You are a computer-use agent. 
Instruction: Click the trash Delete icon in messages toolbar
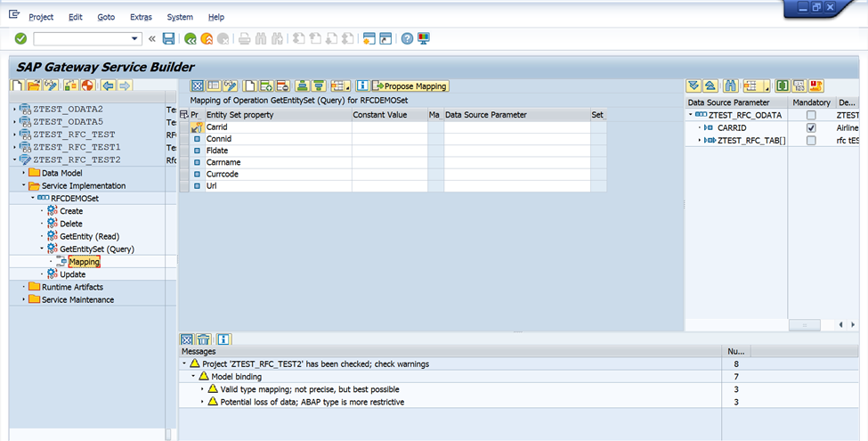click(204, 339)
